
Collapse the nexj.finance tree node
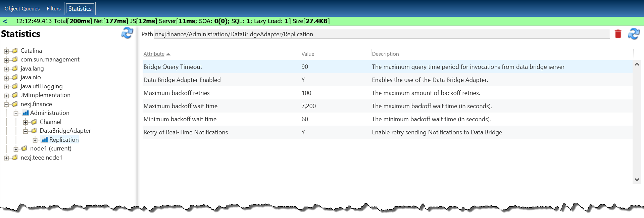6,104
